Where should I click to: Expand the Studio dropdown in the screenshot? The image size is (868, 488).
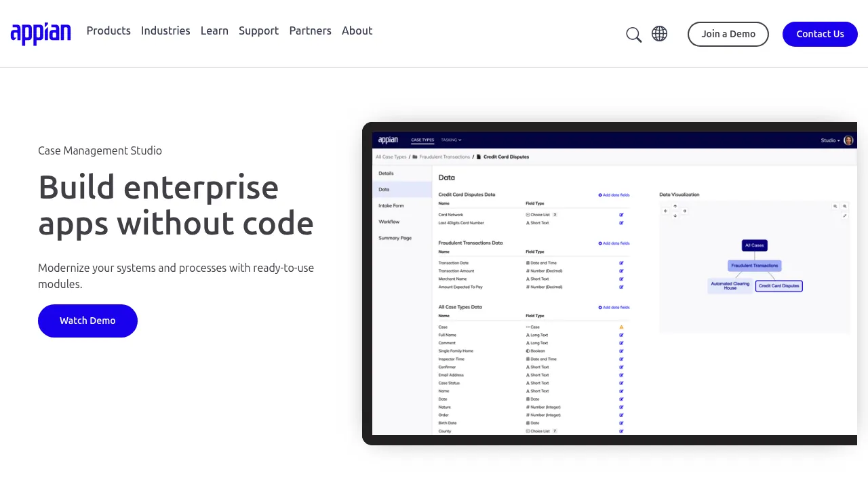pyautogui.click(x=830, y=140)
